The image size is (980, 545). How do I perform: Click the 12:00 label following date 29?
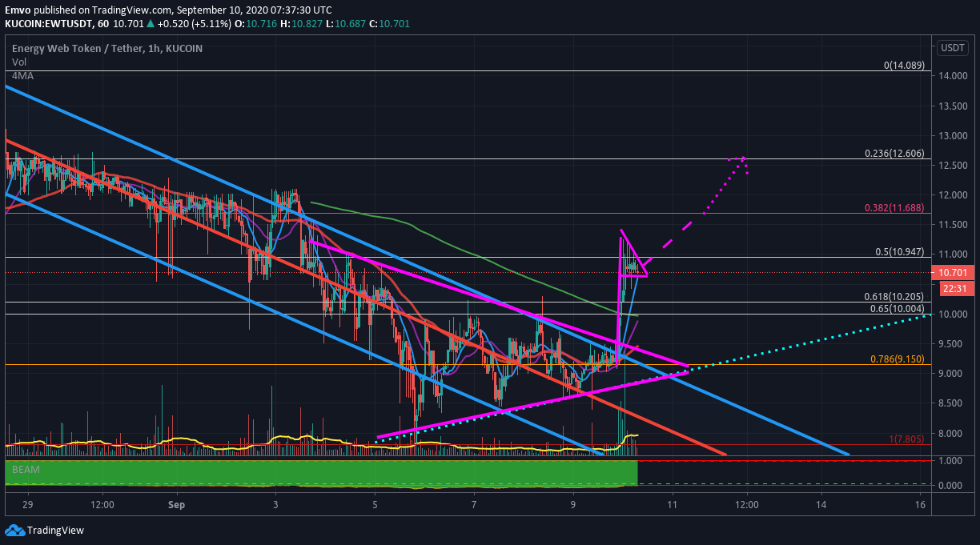tap(102, 505)
